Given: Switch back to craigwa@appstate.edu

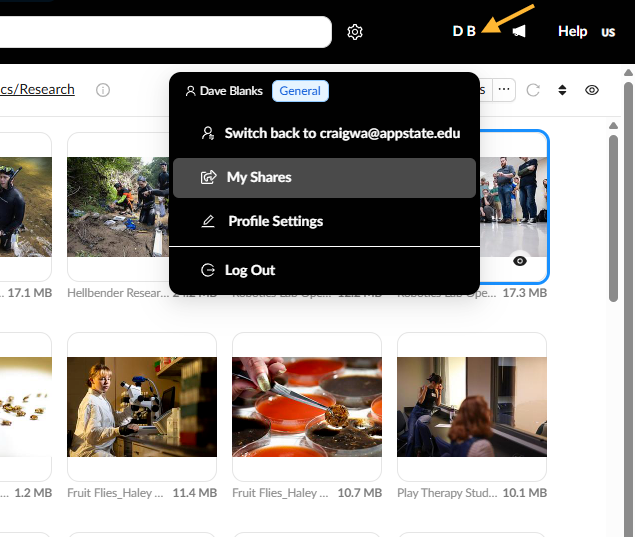Looking at the screenshot, I should click(324, 133).
